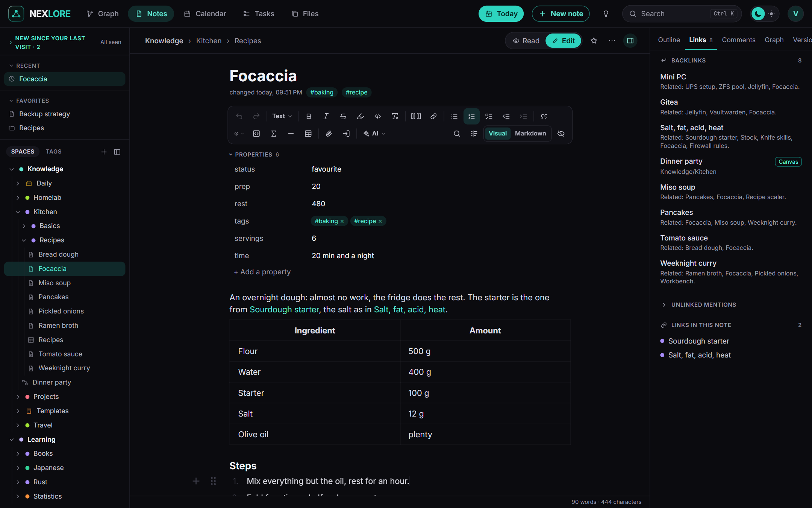The image size is (812, 508).
Task: Click the Today button
Action: pyautogui.click(x=501, y=14)
